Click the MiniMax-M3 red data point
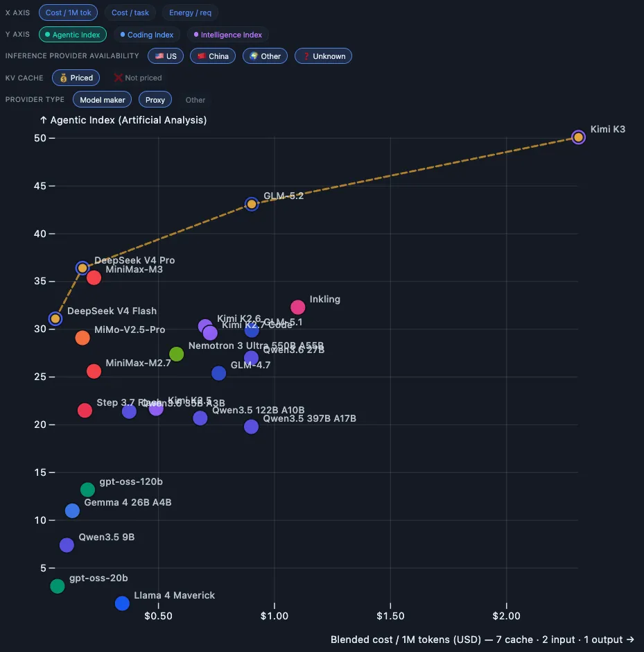 (x=94, y=277)
